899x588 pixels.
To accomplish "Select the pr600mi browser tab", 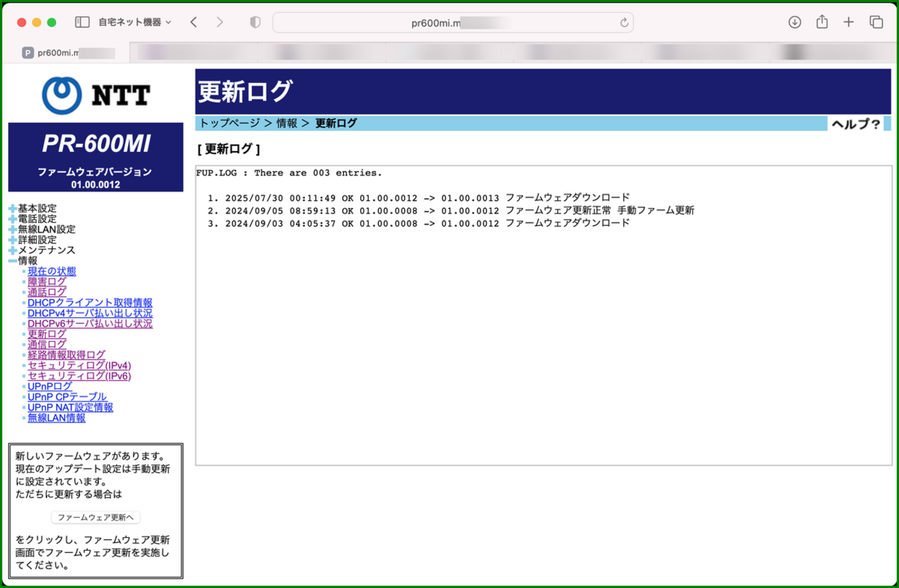I will [68, 53].
